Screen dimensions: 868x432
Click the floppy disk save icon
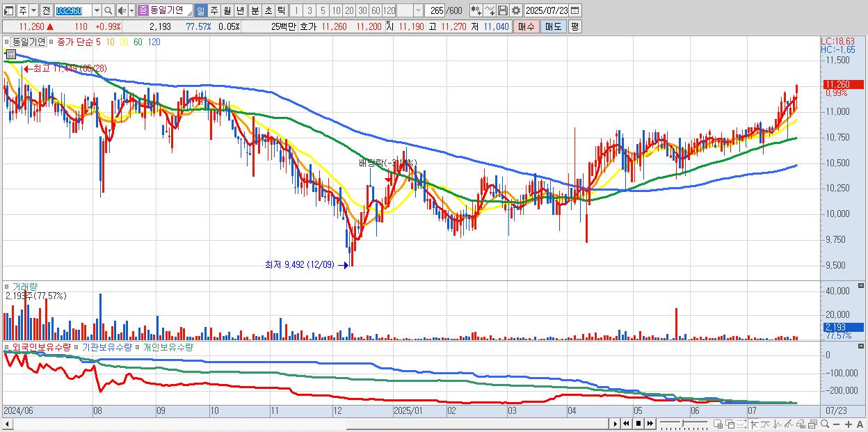[503, 10]
